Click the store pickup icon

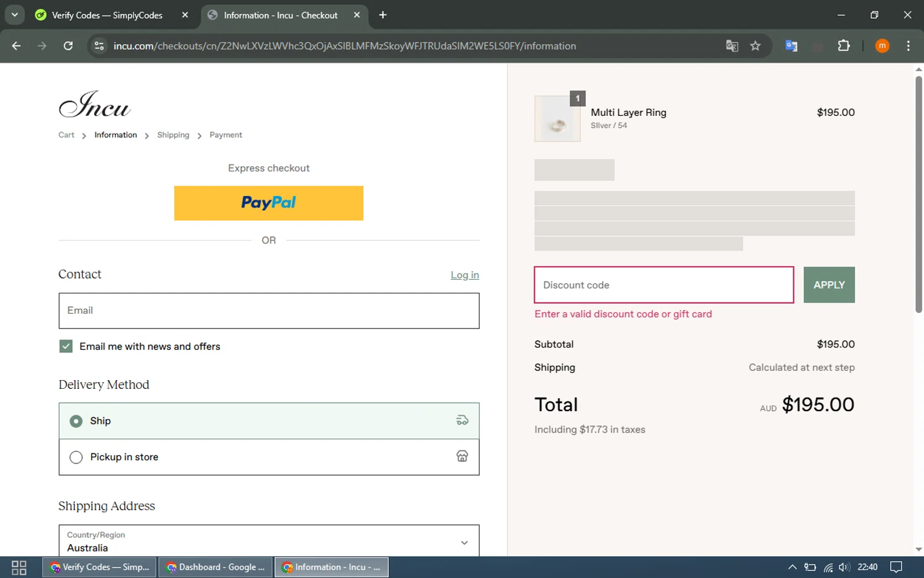pyautogui.click(x=462, y=456)
